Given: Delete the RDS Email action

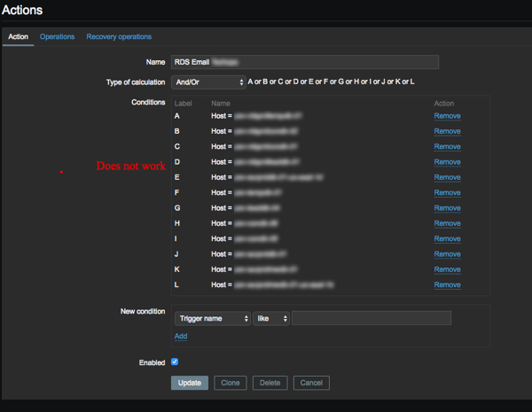Looking at the screenshot, I should coord(270,383).
